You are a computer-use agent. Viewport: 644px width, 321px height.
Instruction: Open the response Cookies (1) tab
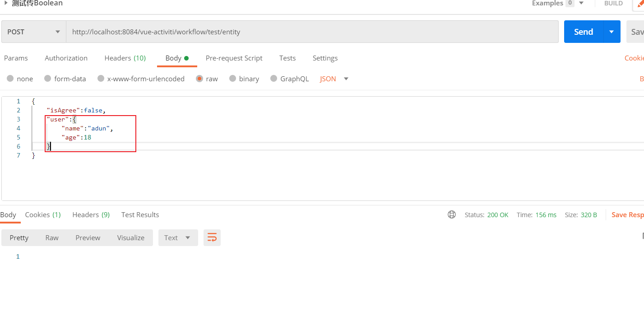point(43,214)
